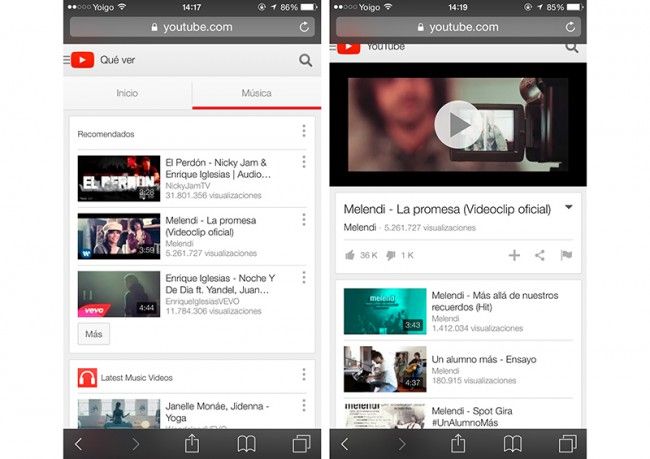Viewport: 650px width, 459px height.
Task: Open La promesa thumbnail showing 3:59
Action: (x=119, y=236)
